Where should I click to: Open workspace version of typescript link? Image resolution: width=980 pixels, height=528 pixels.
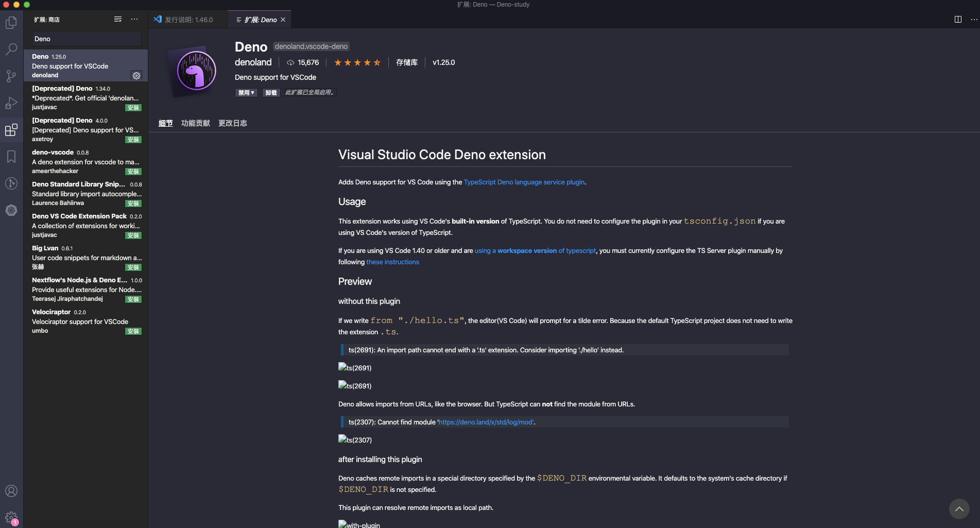point(535,251)
